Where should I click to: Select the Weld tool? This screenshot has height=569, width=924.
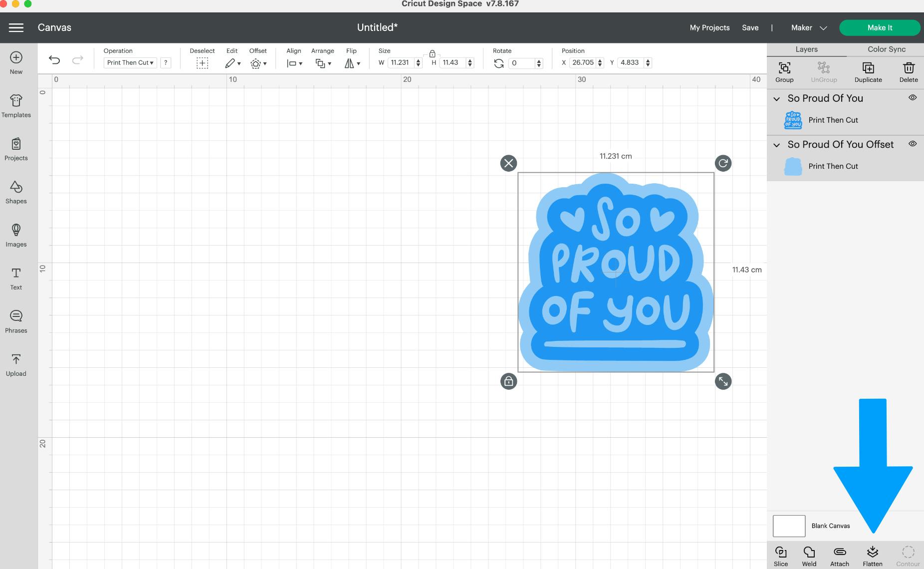(x=808, y=554)
